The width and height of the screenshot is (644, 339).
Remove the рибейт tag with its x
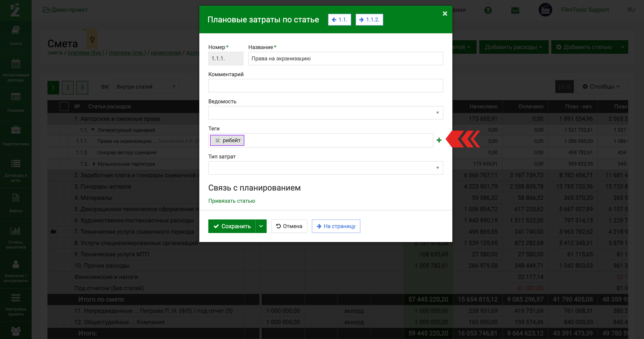coord(218,141)
